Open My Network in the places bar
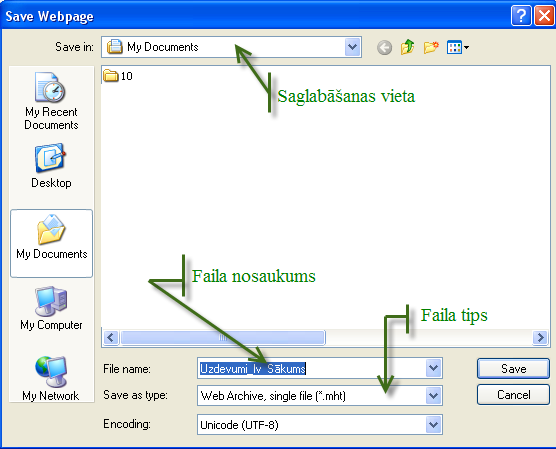The image size is (556, 449). coord(51,378)
